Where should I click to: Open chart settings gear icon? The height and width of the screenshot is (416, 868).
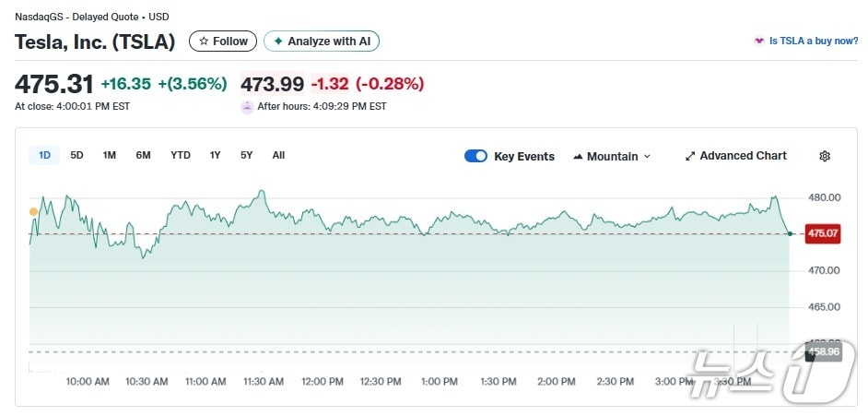click(x=825, y=156)
